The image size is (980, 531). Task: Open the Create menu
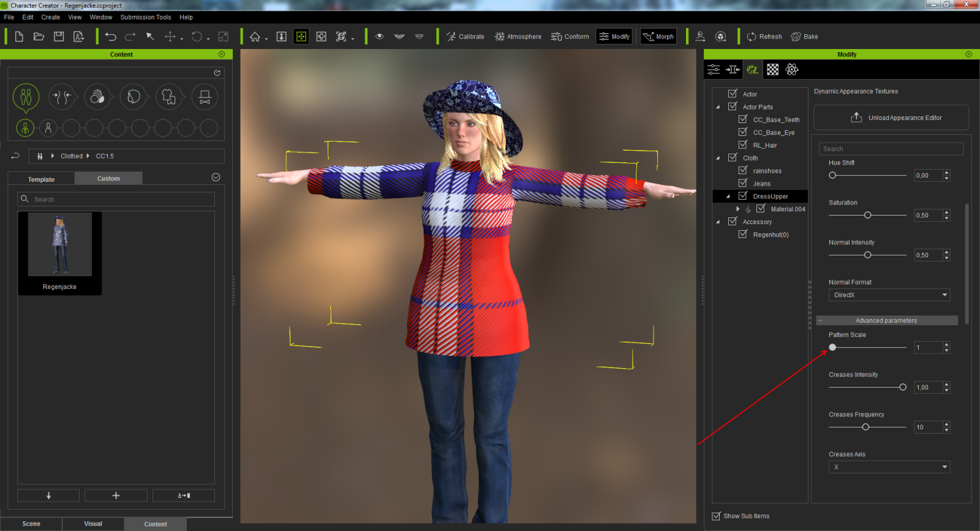[51, 17]
